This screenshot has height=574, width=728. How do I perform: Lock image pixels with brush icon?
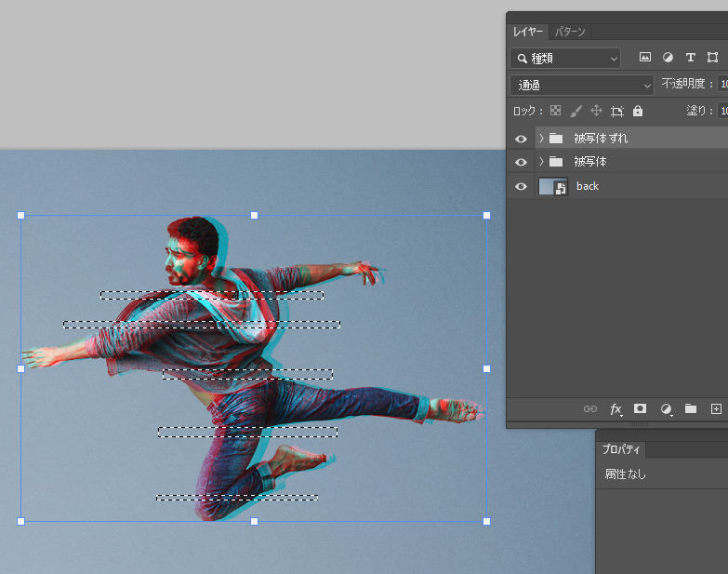click(576, 111)
